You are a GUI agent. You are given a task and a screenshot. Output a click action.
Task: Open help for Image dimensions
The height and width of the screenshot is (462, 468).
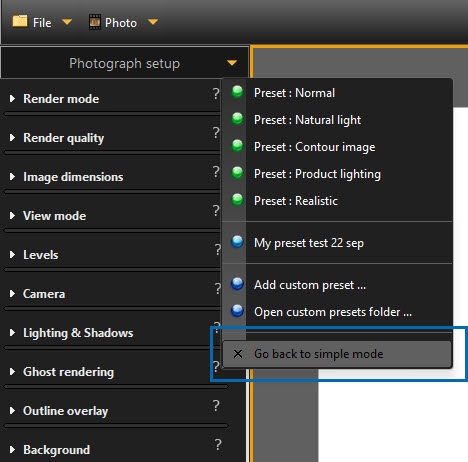click(x=216, y=172)
